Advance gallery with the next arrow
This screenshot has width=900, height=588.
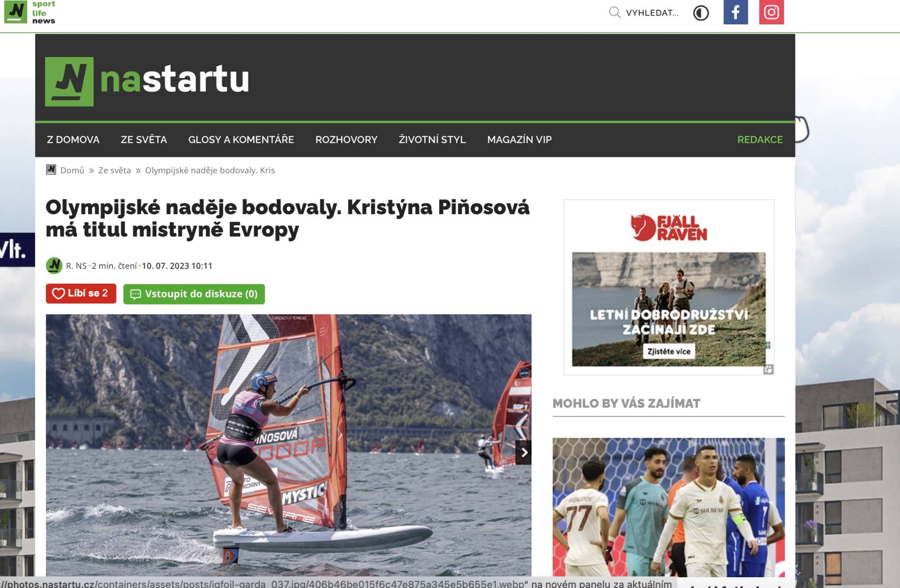tap(524, 452)
